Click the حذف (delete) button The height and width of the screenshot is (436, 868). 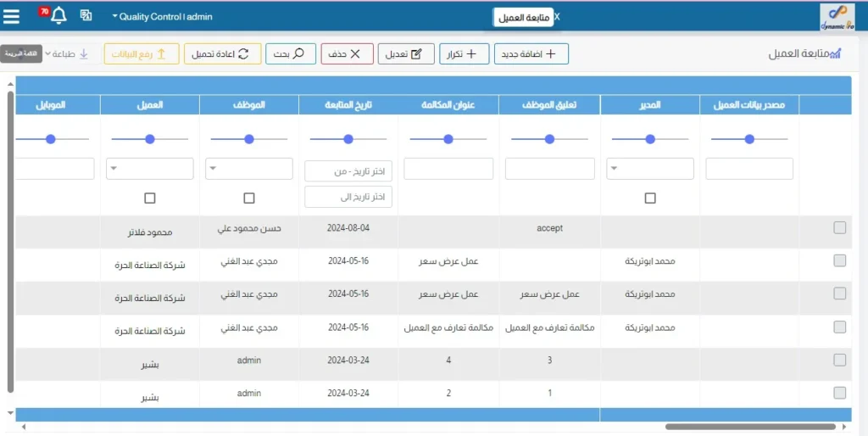coord(347,54)
